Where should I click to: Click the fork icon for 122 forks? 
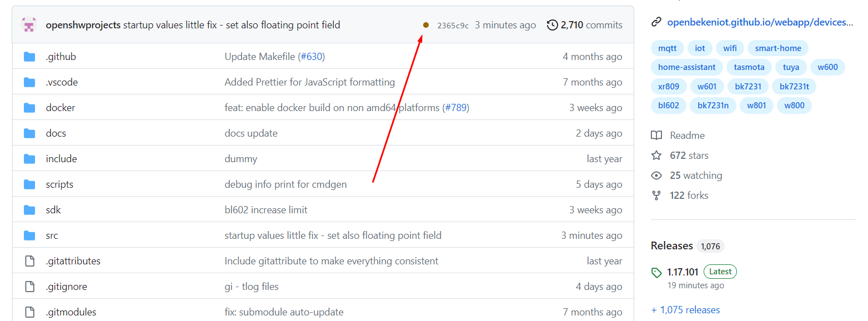[x=656, y=195]
